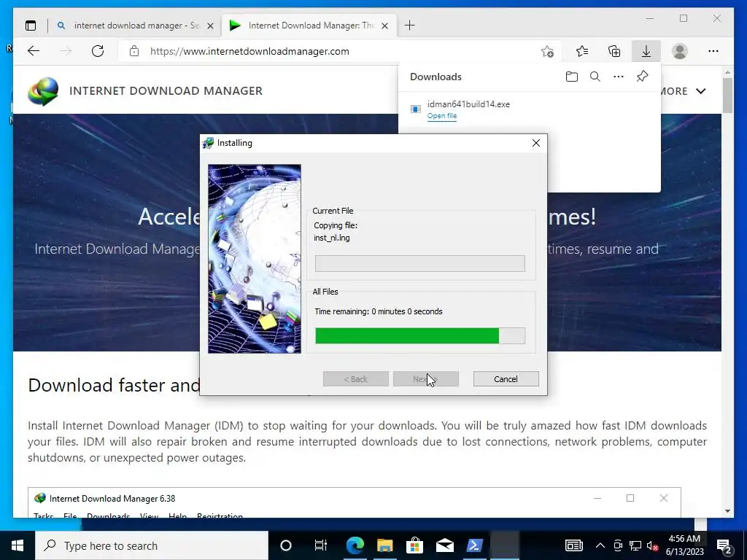The height and width of the screenshot is (560, 747).
Task: Open the notification center icon
Action: click(724, 545)
